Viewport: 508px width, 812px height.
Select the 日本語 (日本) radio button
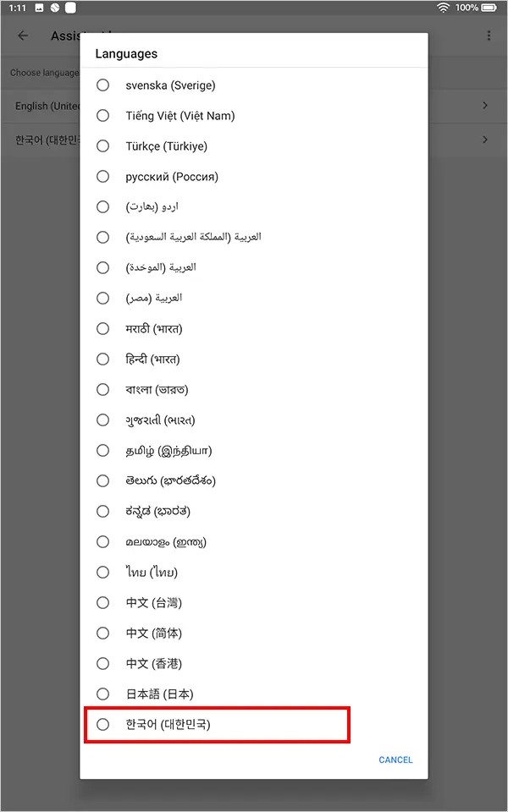point(103,694)
